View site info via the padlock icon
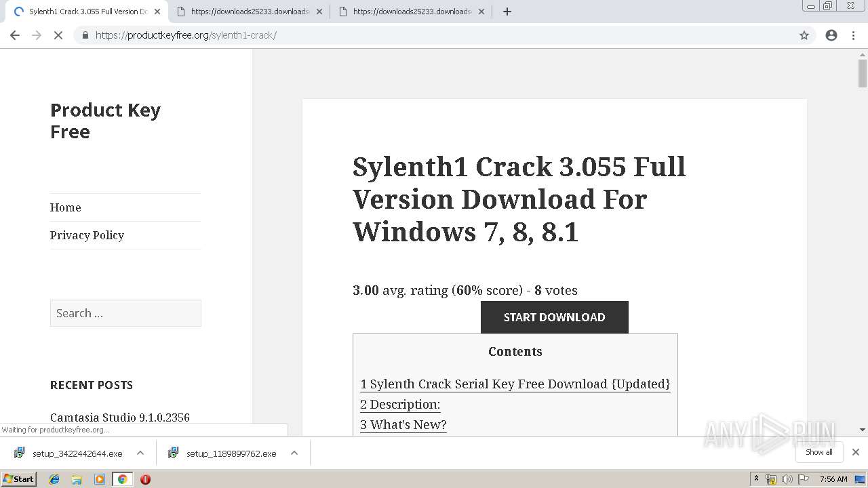Screen dimensions: 868x488 (85, 35)
